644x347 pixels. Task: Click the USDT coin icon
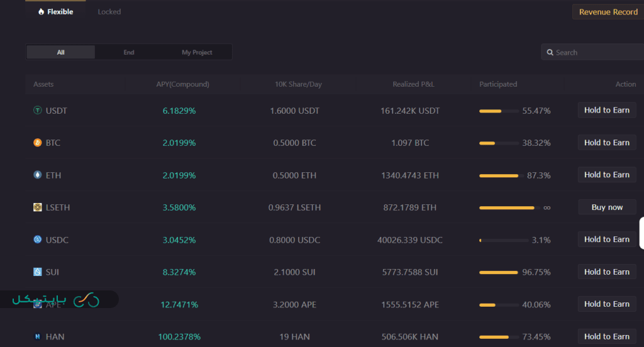(38, 111)
